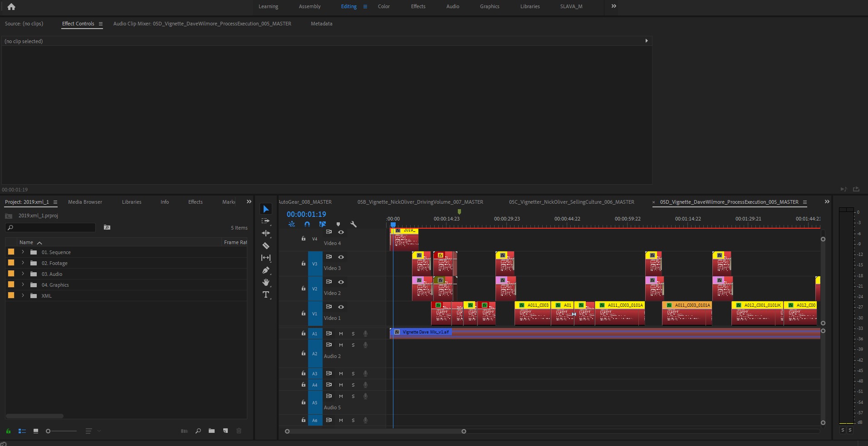Create new search bin from query icon

tap(107, 227)
